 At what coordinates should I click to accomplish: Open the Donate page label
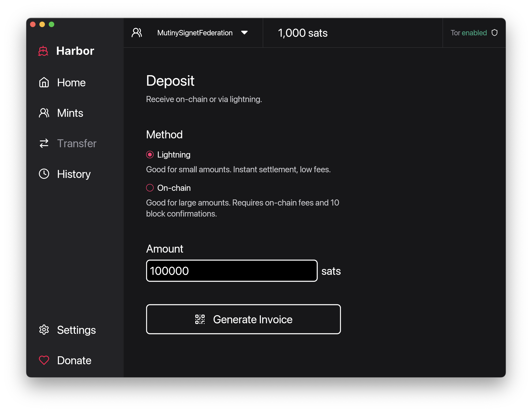[74, 360]
